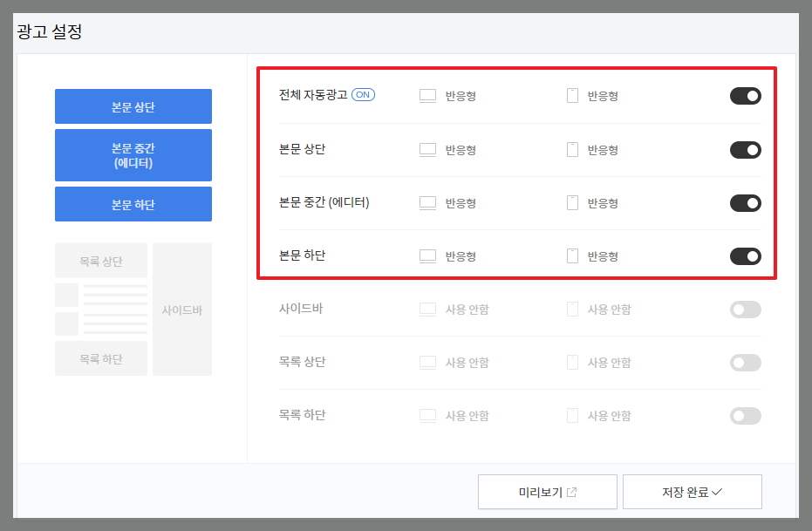The height and width of the screenshot is (531, 812).
Task: Toggle the 본문 상단 switch
Action: pos(745,150)
